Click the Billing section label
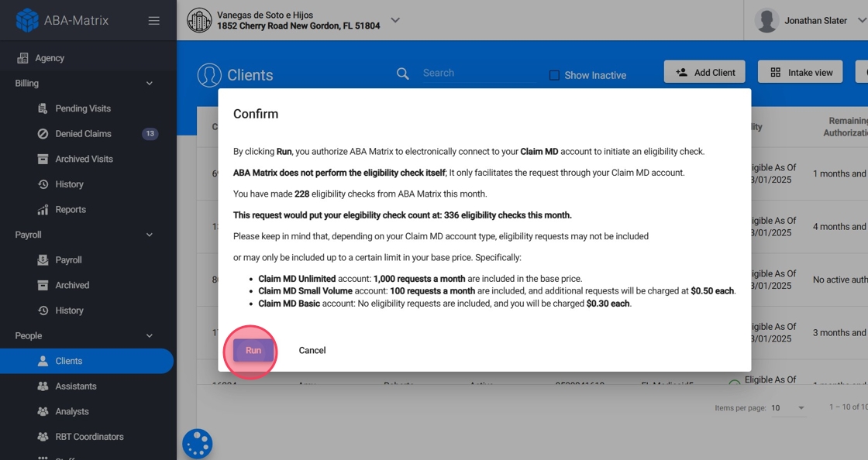 pos(26,84)
